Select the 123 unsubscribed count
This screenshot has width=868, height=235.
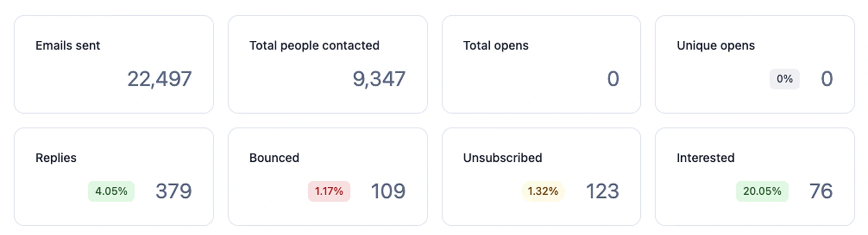click(602, 191)
